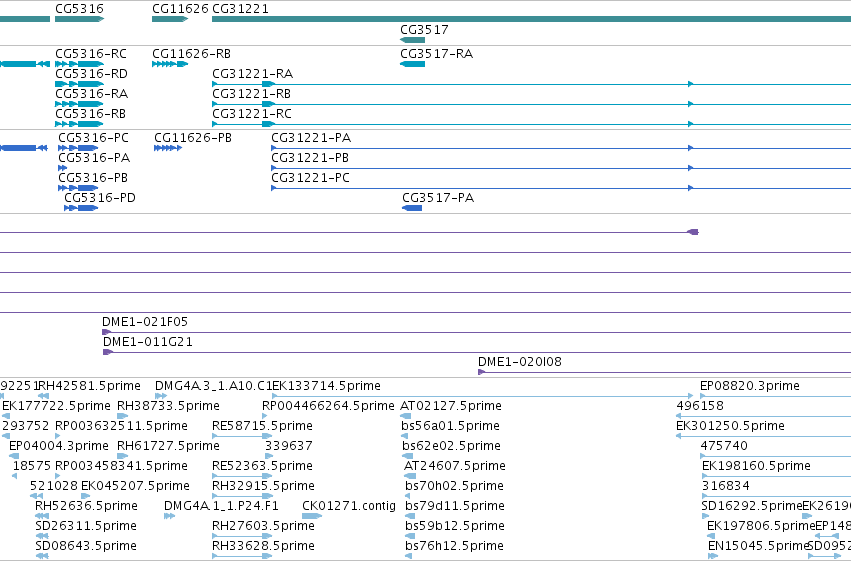Select EST label EK198160.5prime
The width and height of the screenshot is (851, 561).
point(756,466)
